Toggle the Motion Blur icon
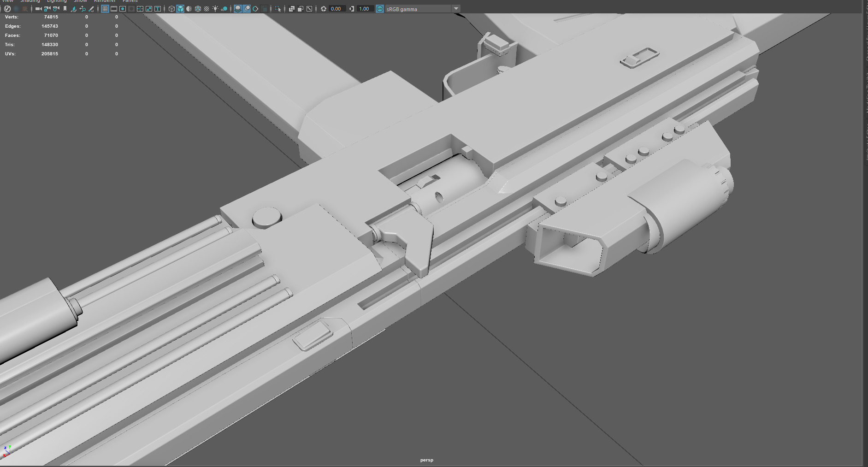Image resolution: width=868 pixels, height=467 pixels. point(247,9)
